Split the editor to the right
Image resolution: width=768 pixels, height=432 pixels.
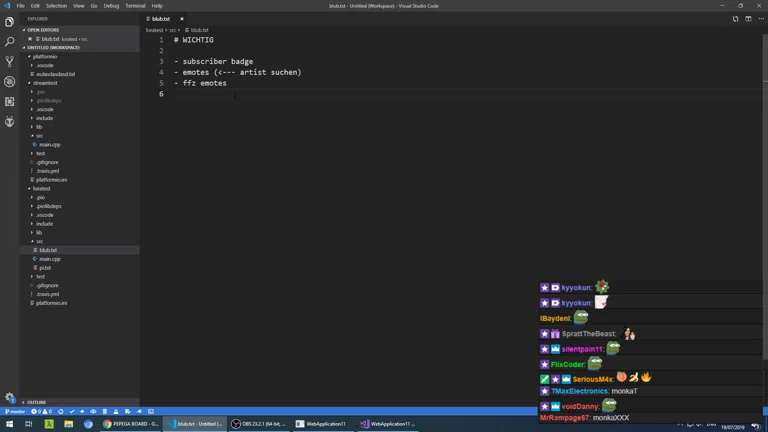point(748,19)
